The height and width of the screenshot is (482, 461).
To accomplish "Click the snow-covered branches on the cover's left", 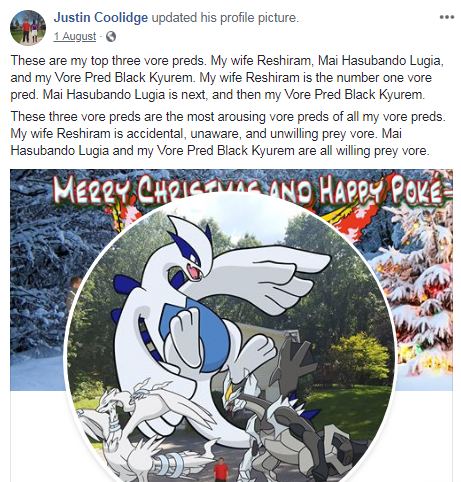I will 42,260.
